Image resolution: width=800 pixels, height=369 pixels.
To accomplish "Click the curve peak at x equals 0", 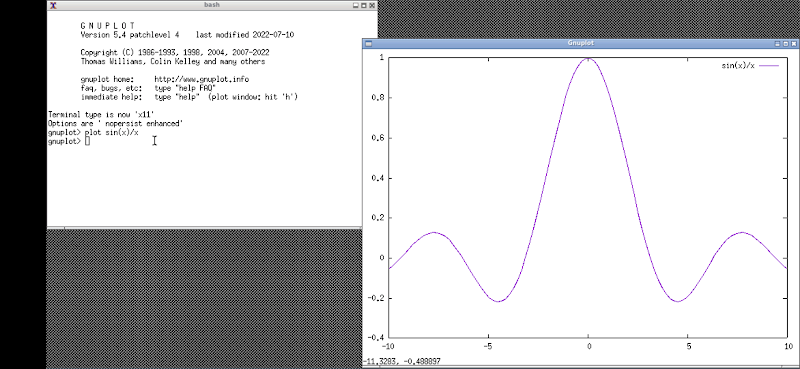I will coord(588,59).
